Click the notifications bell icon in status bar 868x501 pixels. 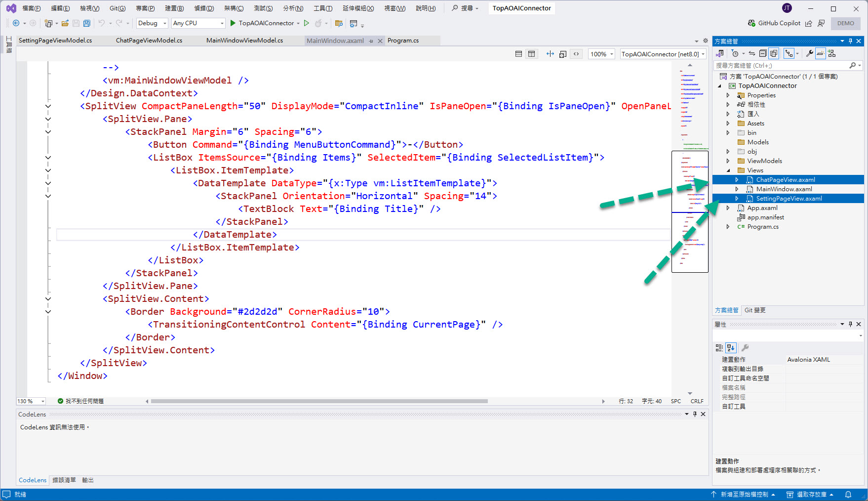tap(848, 495)
